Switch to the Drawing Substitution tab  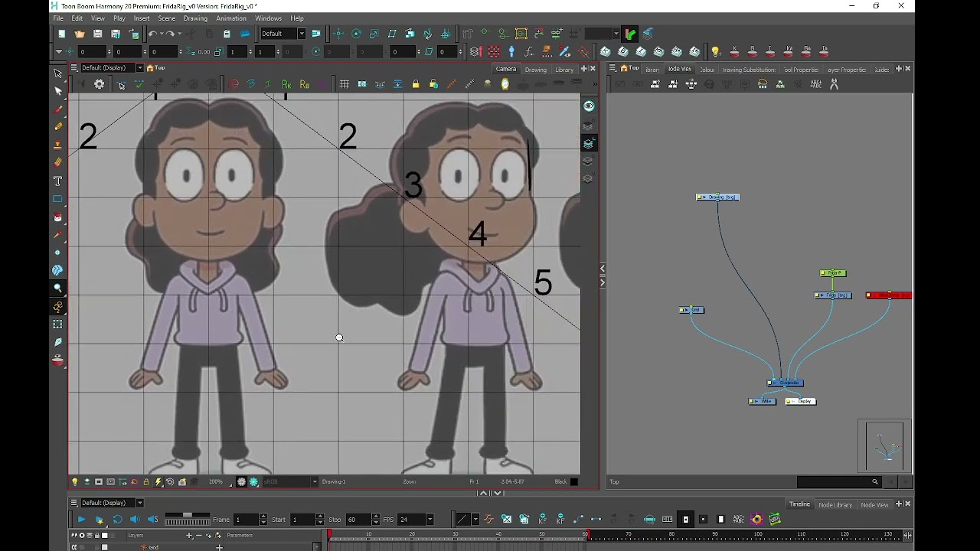(x=749, y=70)
